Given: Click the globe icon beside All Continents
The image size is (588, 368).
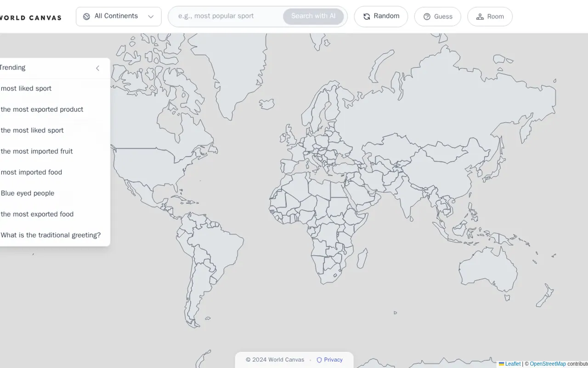Looking at the screenshot, I should tap(86, 17).
